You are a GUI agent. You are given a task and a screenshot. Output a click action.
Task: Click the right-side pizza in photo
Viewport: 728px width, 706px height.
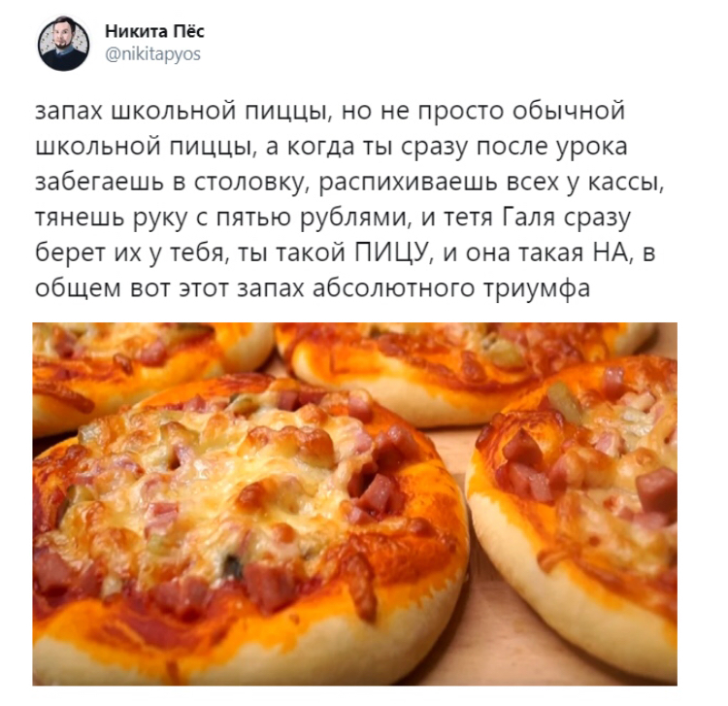pyautogui.click(x=576, y=502)
